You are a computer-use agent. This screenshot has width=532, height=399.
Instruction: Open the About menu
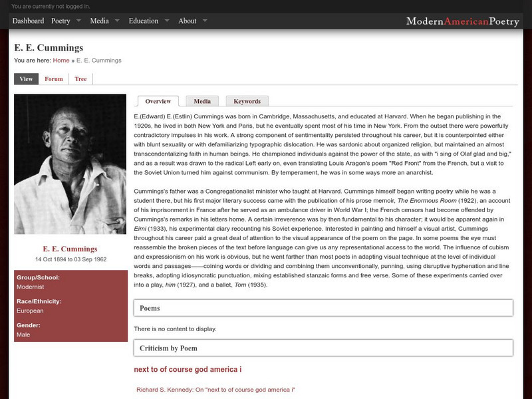click(x=188, y=21)
